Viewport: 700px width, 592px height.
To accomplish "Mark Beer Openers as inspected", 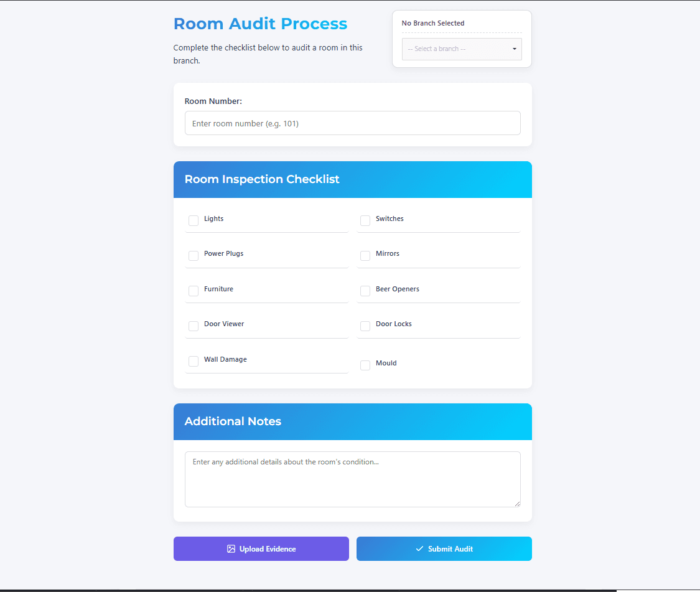I will pyautogui.click(x=365, y=291).
